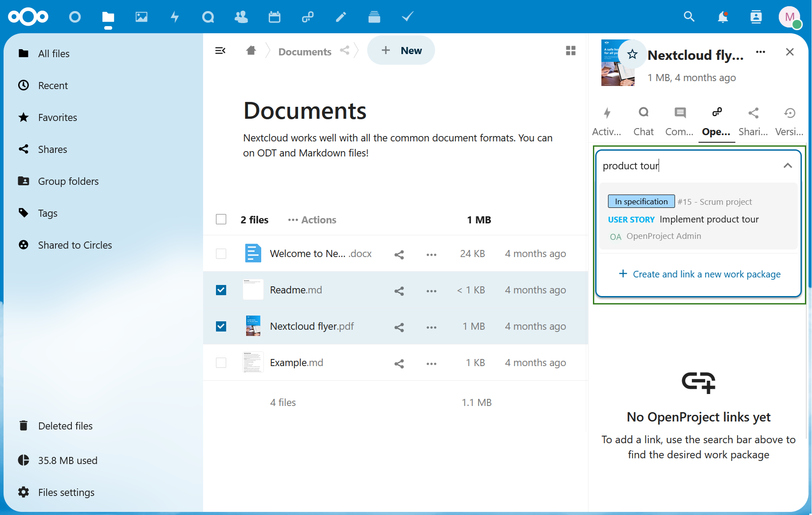The width and height of the screenshot is (812, 515).
Task: Switch to the Versions tab
Action: tap(789, 120)
